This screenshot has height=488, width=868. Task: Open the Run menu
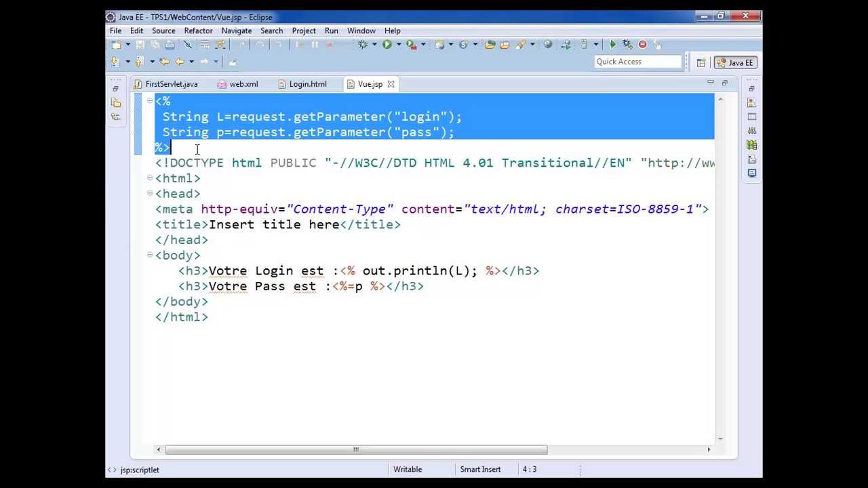(331, 30)
